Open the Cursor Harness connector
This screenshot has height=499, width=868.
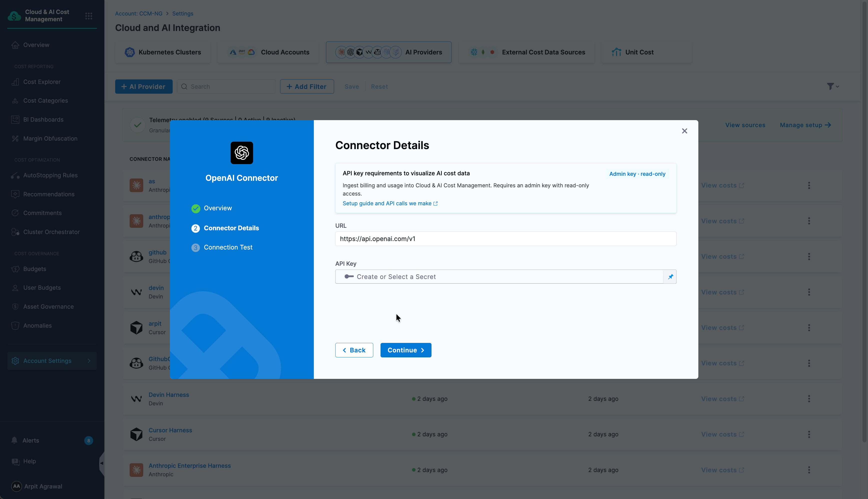170,431
